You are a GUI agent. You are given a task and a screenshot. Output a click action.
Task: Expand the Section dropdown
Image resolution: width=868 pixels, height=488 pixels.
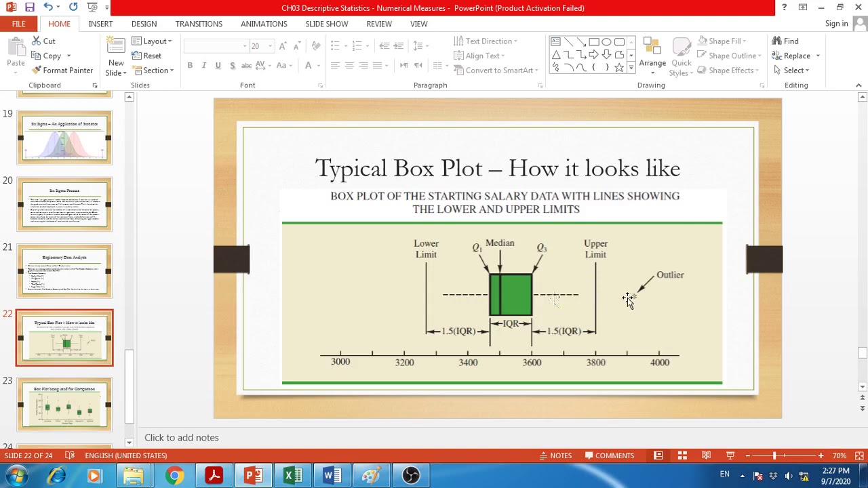(x=153, y=70)
